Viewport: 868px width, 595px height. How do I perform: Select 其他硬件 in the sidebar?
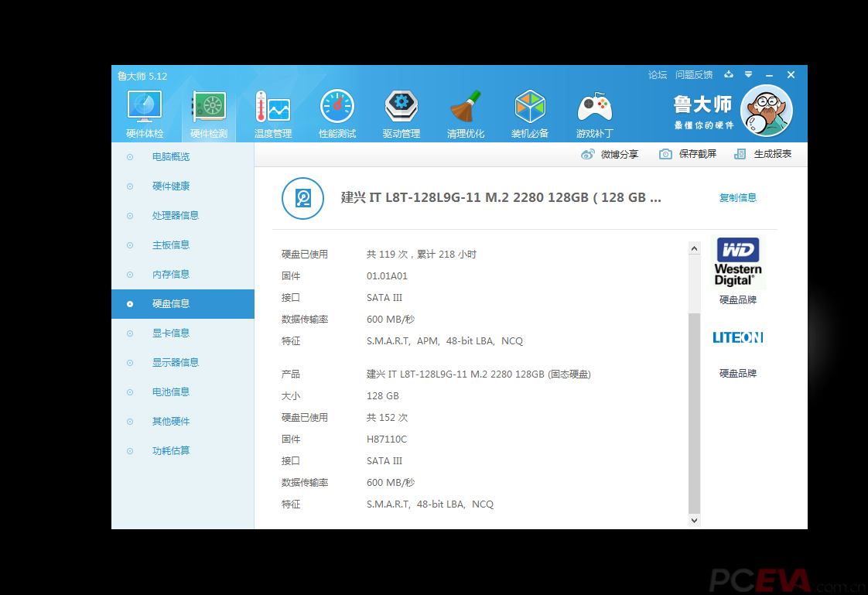coord(183,421)
